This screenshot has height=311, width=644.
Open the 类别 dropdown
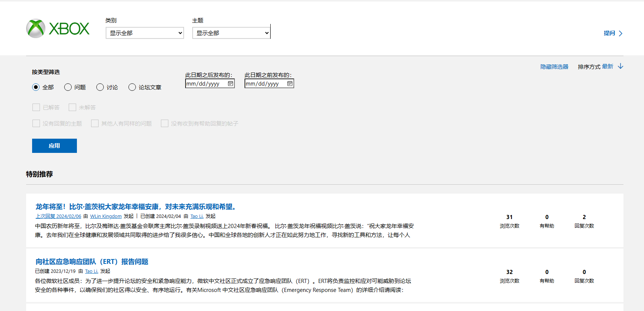point(145,33)
